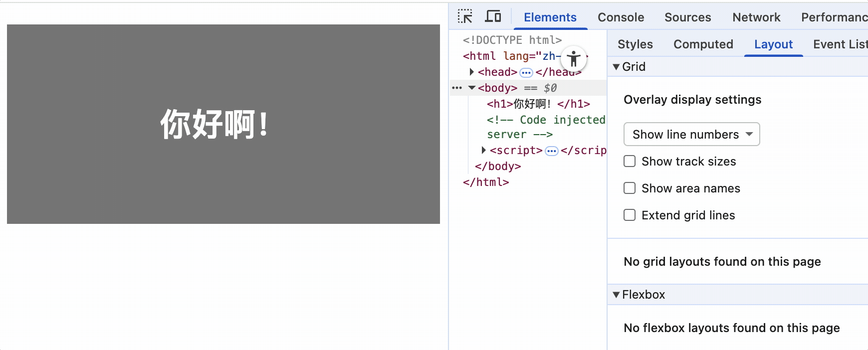Click the Overlay display settings heading
This screenshot has width=868, height=350.
pyautogui.click(x=692, y=100)
